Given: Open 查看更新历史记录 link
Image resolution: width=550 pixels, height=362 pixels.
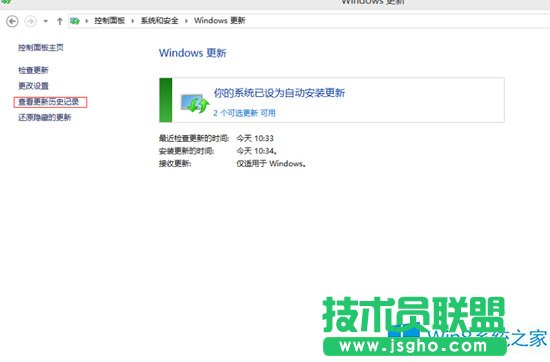Looking at the screenshot, I should (x=49, y=102).
